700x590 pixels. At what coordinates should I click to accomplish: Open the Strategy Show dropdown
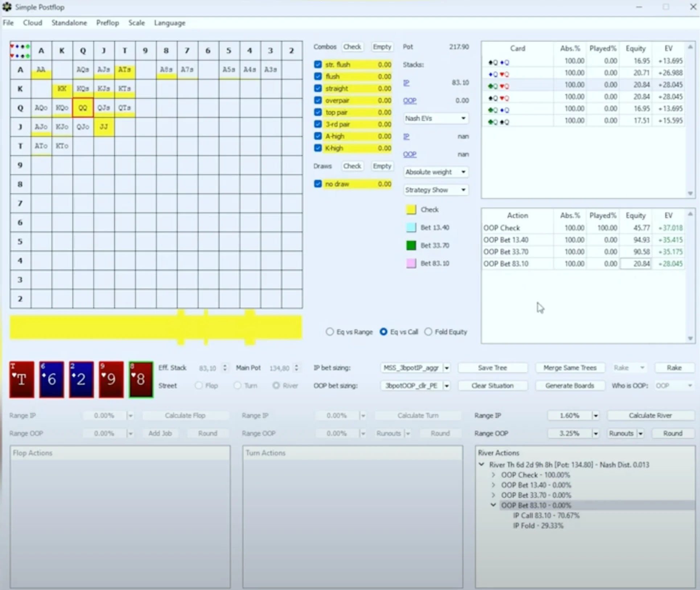435,190
